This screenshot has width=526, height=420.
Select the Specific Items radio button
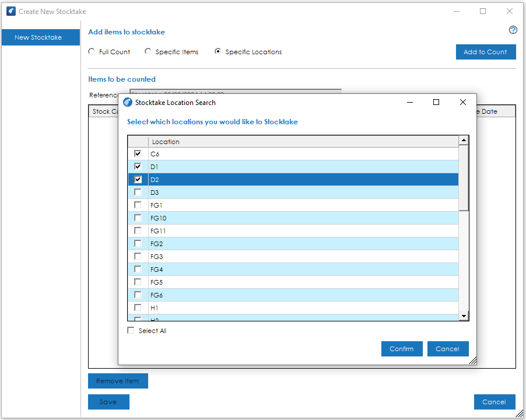(x=148, y=51)
